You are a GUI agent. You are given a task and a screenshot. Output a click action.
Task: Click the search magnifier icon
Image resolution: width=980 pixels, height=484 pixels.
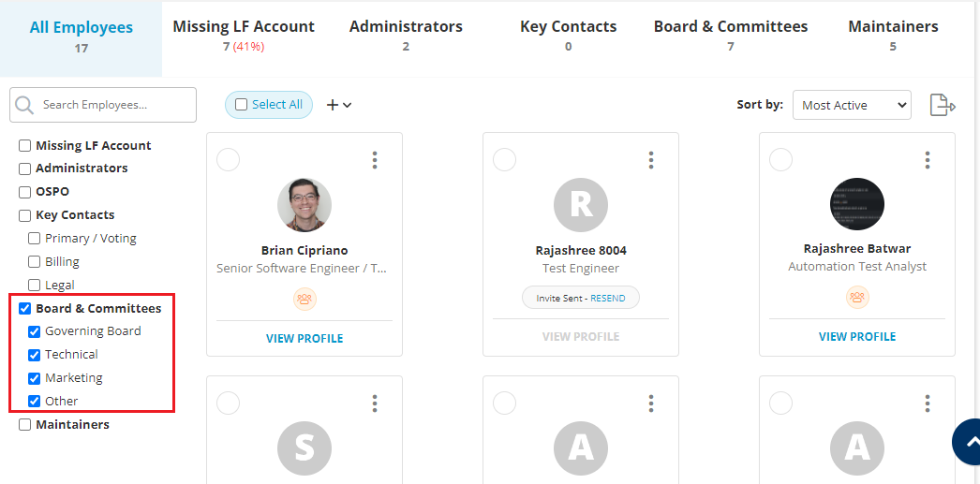[x=24, y=105]
